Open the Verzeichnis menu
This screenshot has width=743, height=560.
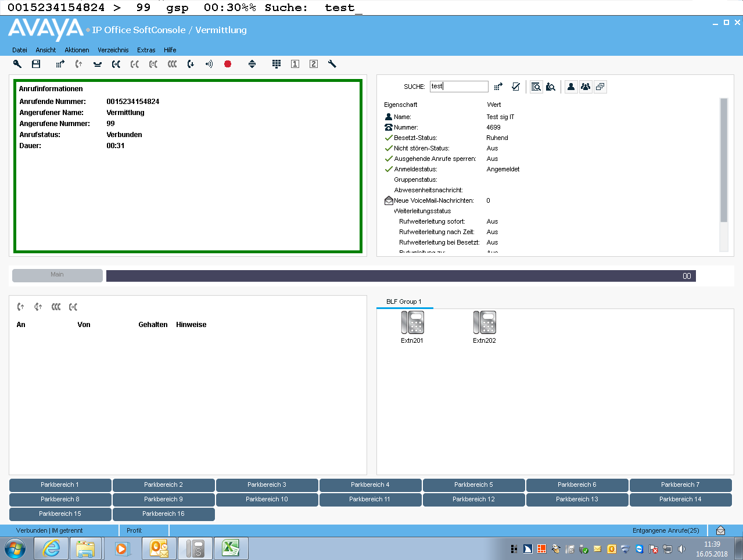pos(113,50)
